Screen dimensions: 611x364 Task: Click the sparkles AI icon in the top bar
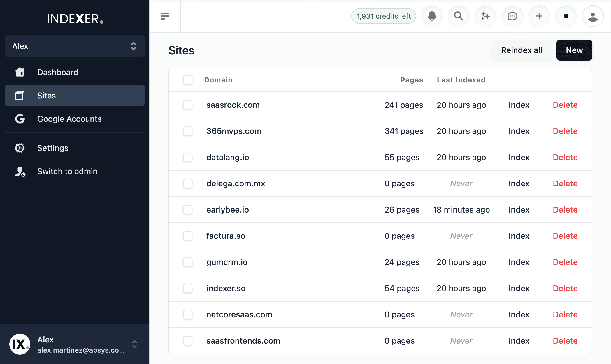click(x=485, y=16)
